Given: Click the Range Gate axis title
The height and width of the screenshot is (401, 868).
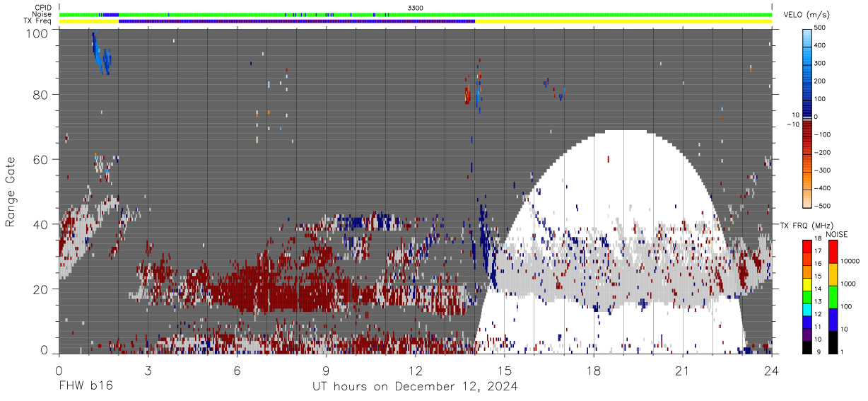Looking at the screenshot, I should [x=11, y=192].
